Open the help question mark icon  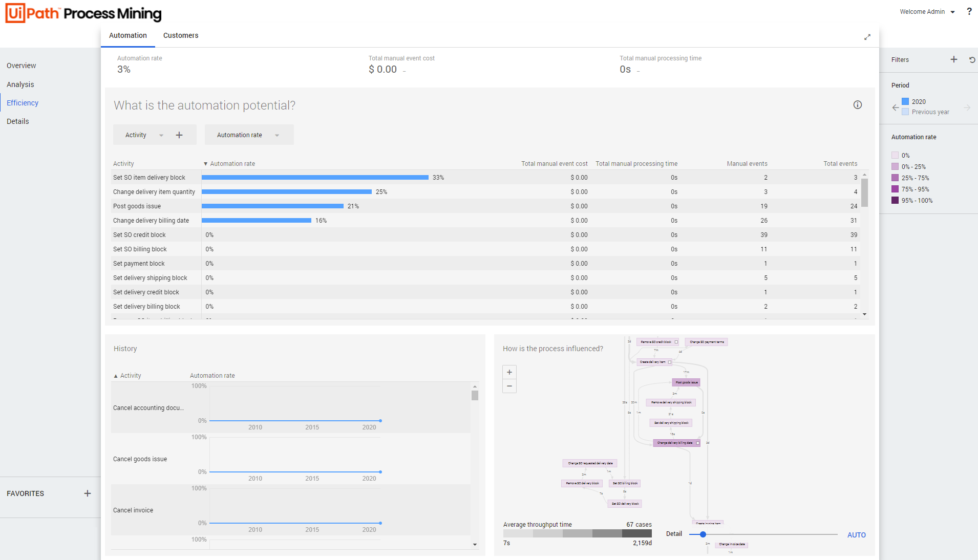tap(969, 12)
